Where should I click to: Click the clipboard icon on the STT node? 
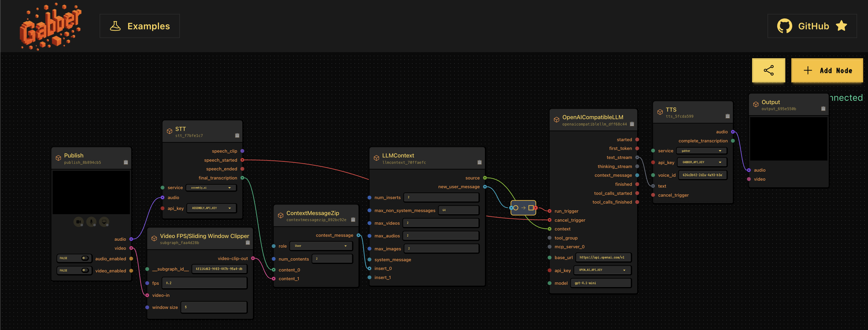[238, 135]
